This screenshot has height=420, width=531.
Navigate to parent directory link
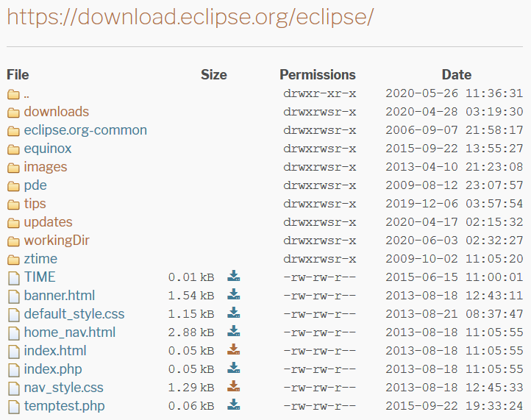26,94
